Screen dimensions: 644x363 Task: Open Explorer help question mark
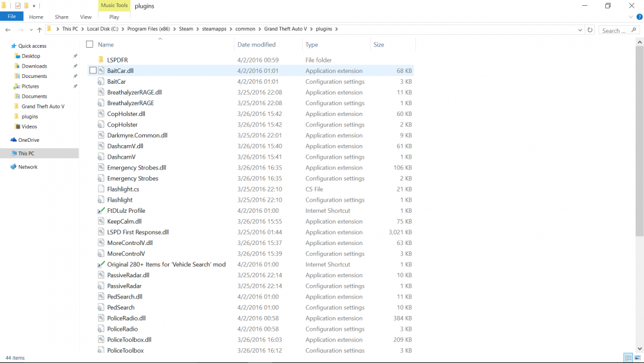pyautogui.click(x=639, y=17)
